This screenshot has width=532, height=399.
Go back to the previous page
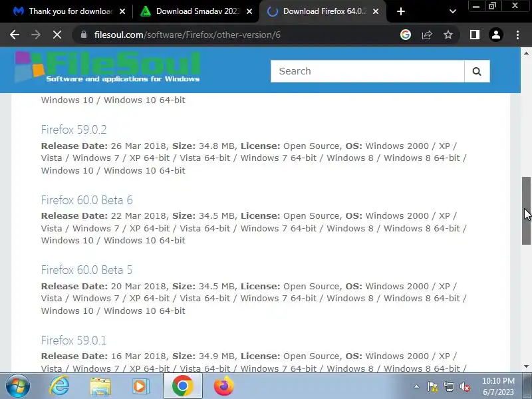click(x=14, y=35)
